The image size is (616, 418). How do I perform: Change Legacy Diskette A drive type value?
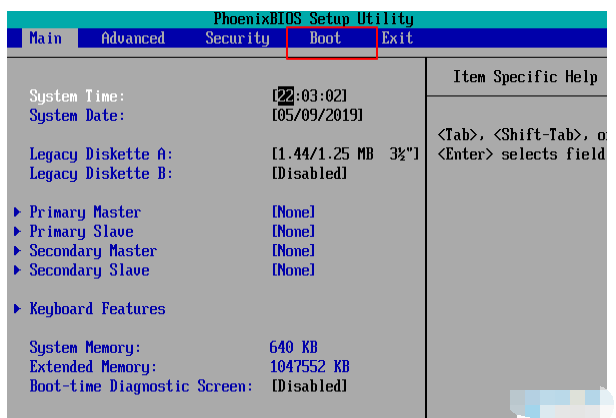pyautogui.click(x=345, y=154)
